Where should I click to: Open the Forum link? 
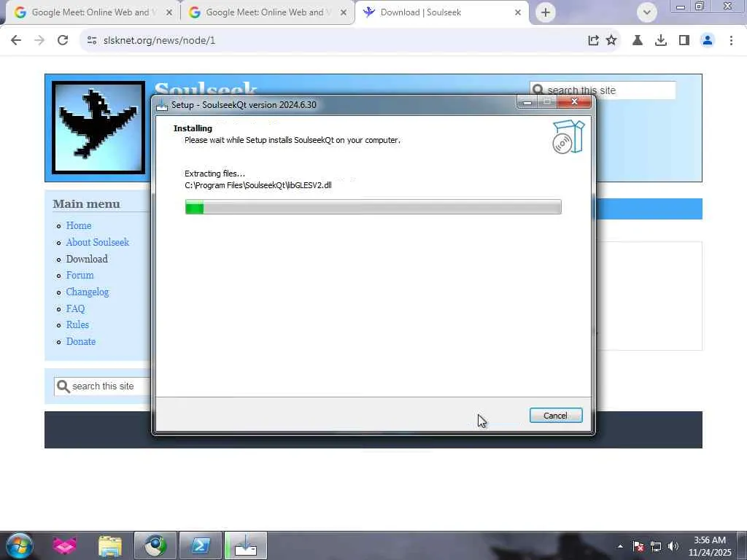click(x=80, y=275)
